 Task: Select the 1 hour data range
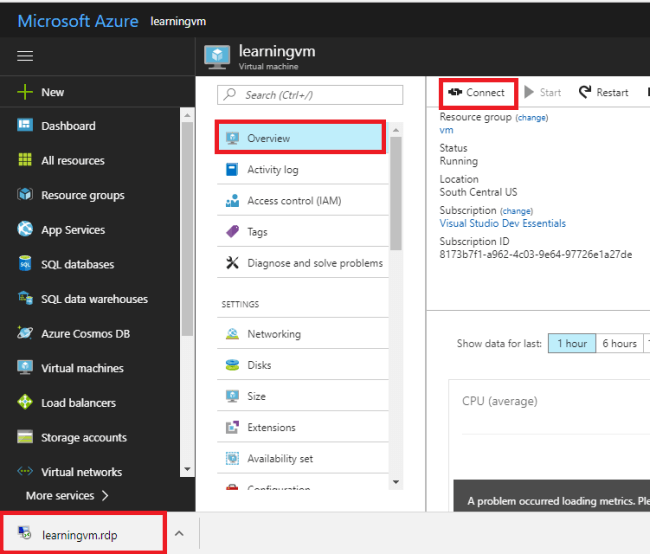click(x=572, y=343)
